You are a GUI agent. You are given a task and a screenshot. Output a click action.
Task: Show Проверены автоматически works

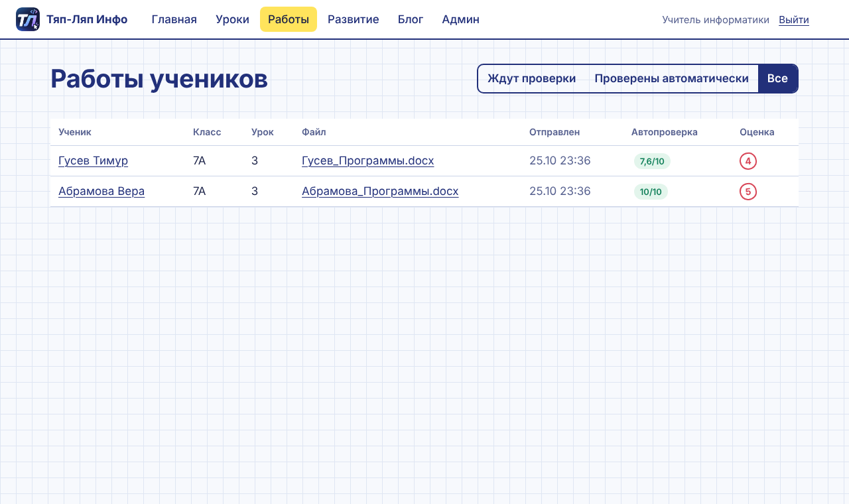coord(671,78)
